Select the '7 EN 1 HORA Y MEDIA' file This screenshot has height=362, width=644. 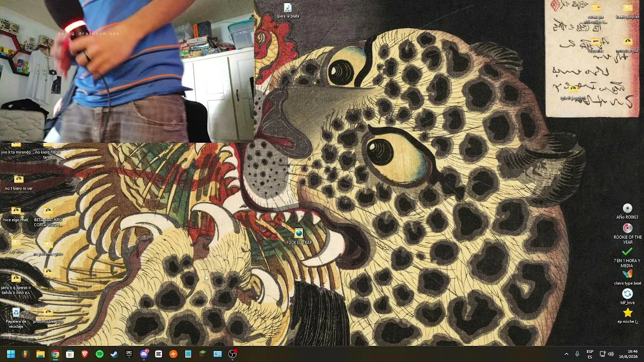click(x=627, y=257)
